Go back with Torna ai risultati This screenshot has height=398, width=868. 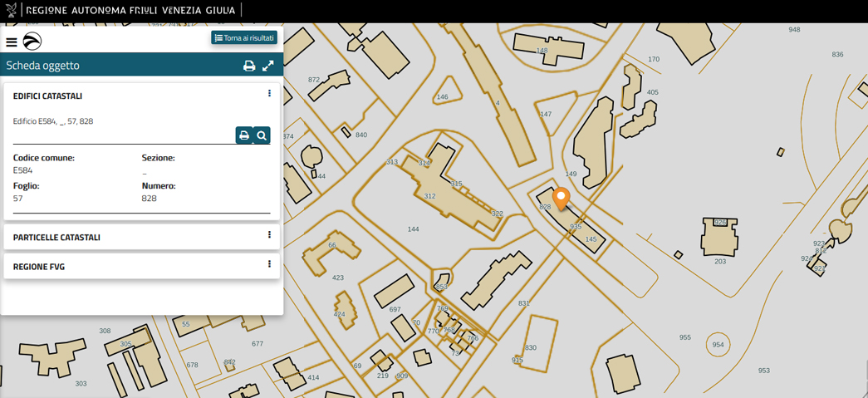click(x=244, y=38)
